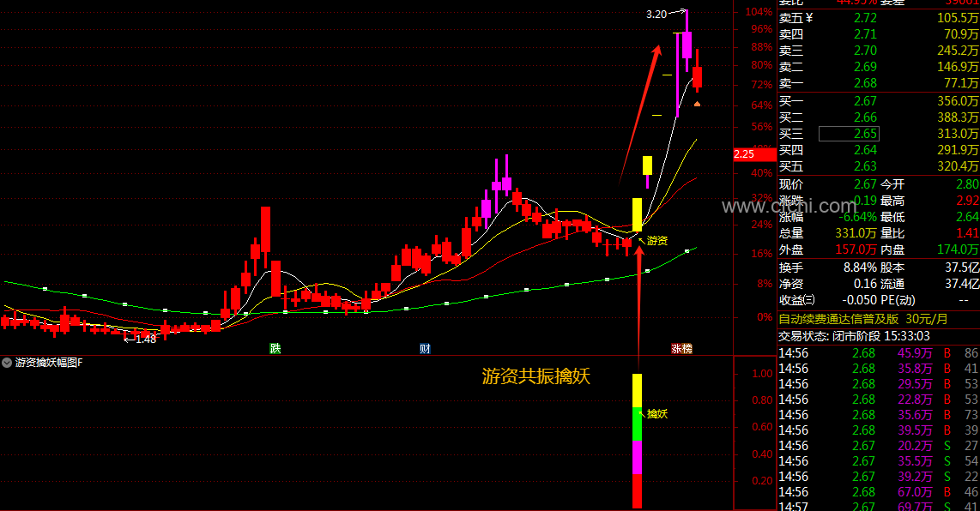Screen dimensions: 980x511
Task: Select tick trade row with volume 67.0万
Action: [x=878, y=492]
